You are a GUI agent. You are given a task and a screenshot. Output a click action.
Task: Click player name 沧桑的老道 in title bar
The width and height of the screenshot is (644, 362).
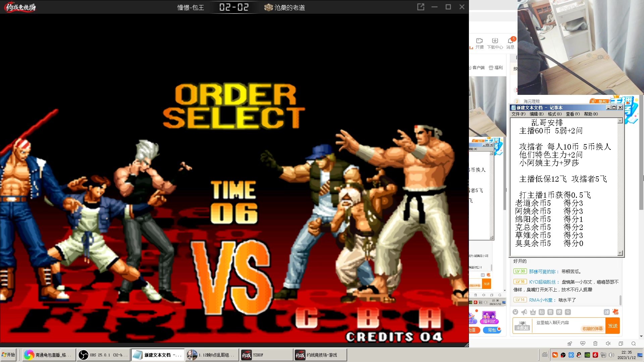(290, 7)
